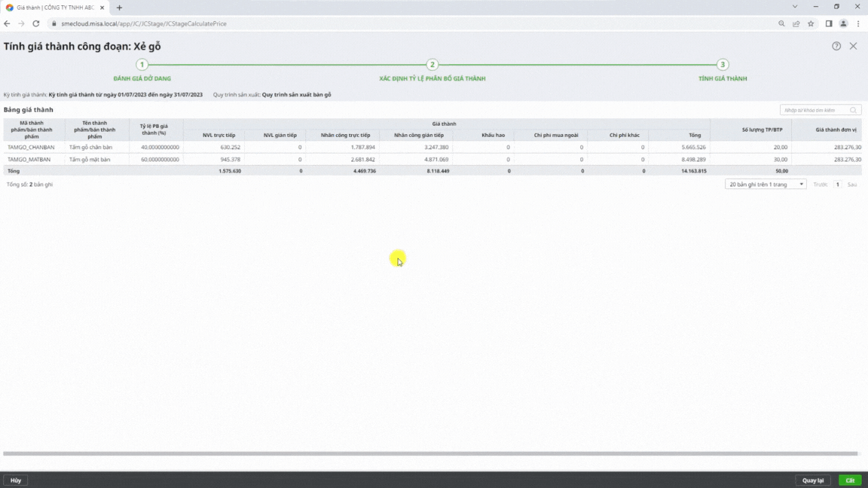Go to step 2 Xác định tỷ lệ phân bổ
This screenshot has height=488, width=868.
(432, 65)
